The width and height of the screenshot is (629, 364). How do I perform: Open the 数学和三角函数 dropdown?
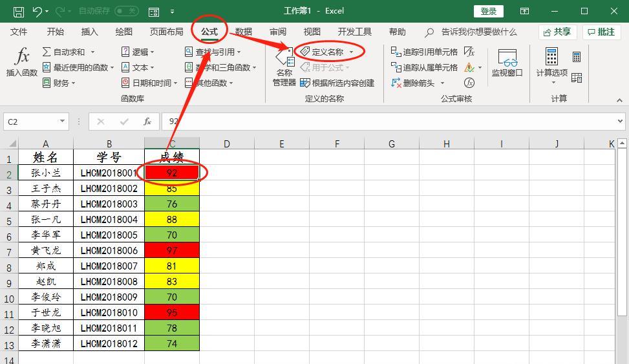(220, 67)
